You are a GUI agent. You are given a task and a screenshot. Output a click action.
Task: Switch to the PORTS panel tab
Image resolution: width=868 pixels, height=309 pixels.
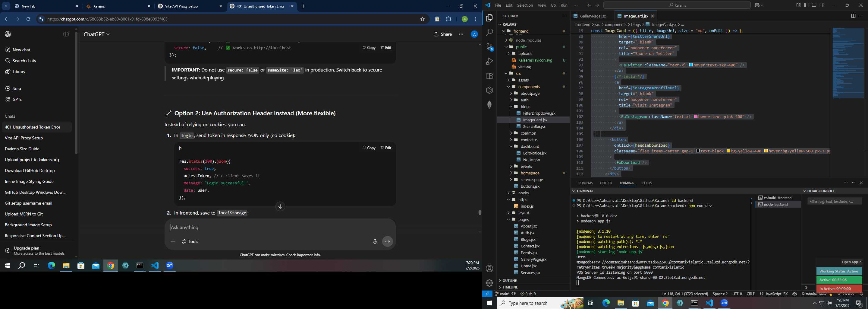[x=646, y=183]
